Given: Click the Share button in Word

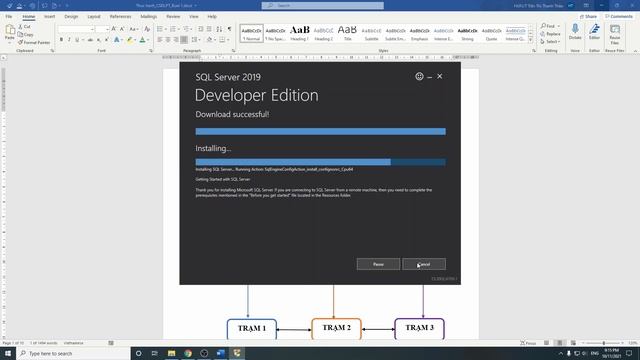Looking at the screenshot, I should [x=589, y=16].
